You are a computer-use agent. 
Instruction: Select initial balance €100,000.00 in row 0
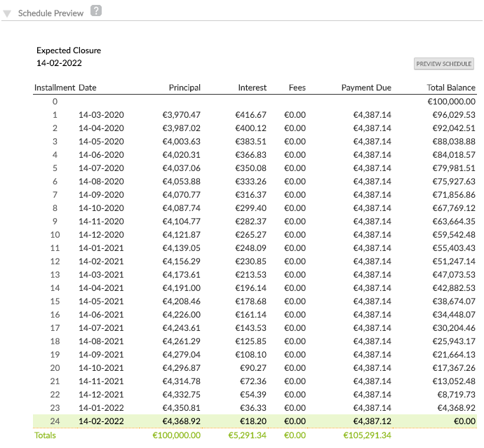(x=452, y=102)
